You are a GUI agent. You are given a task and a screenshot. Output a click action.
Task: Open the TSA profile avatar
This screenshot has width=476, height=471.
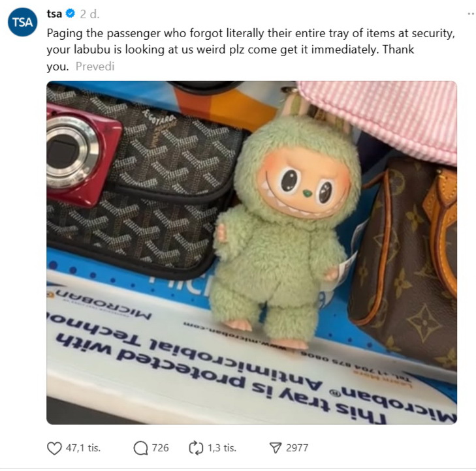click(x=22, y=22)
